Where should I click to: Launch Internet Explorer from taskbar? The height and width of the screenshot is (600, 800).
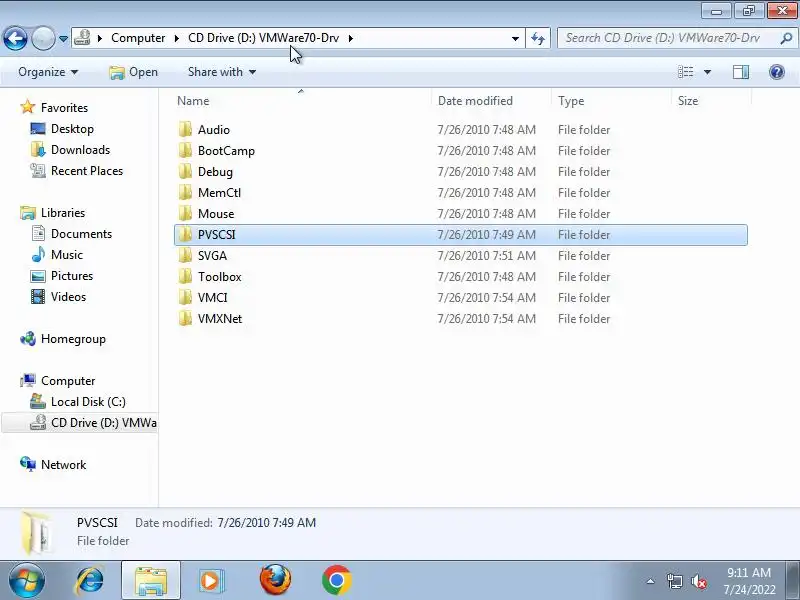point(89,580)
